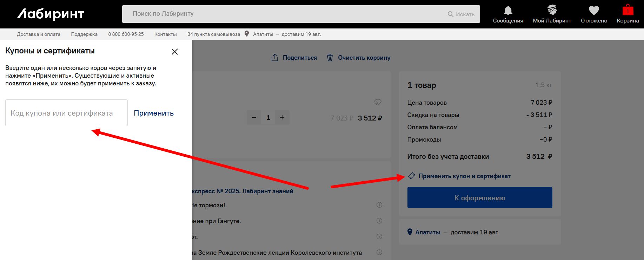Focus the Код купона или сертификата field
Screen dimensions: 644x260
66,113
